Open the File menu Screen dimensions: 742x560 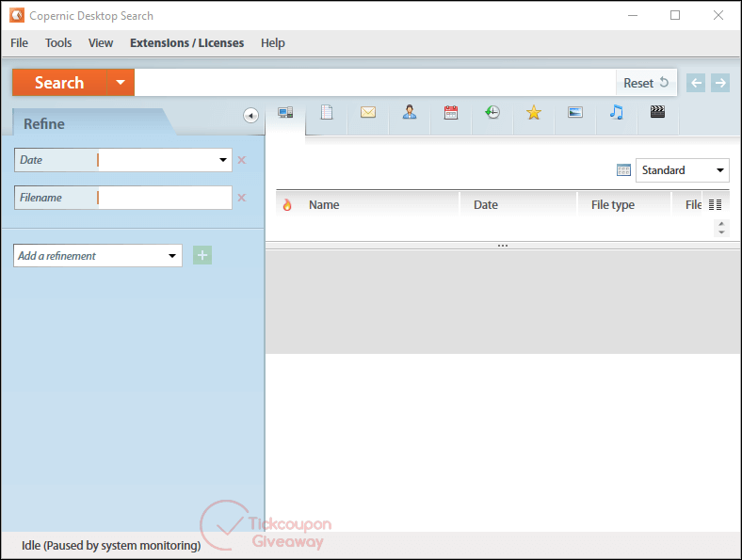pos(19,43)
